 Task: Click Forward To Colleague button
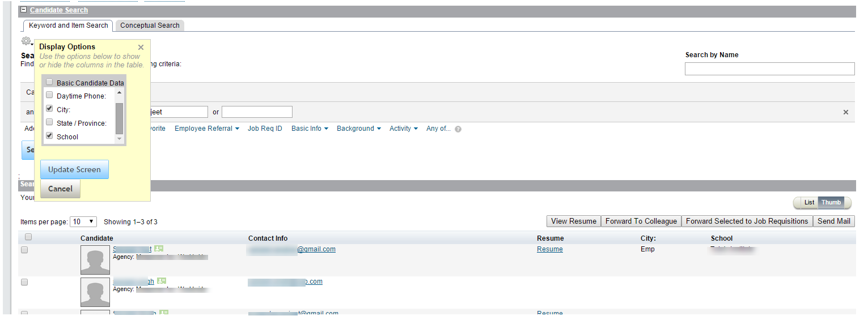(x=641, y=221)
